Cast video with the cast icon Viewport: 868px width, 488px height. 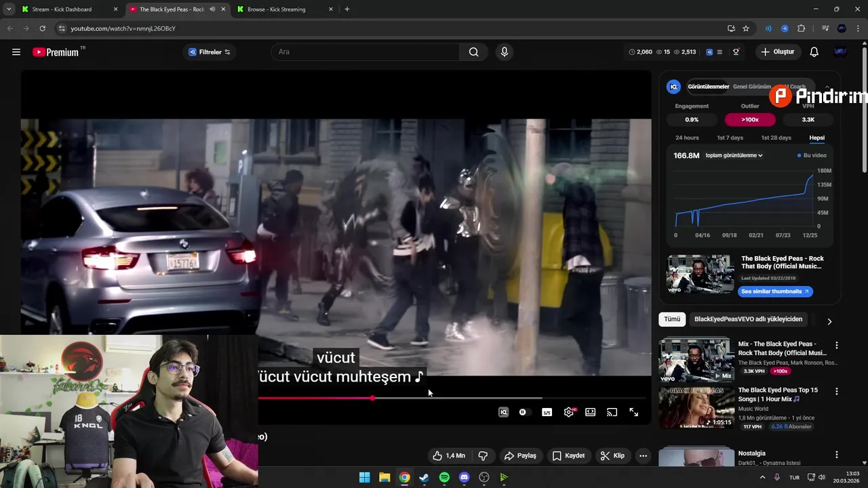(x=612, y=412)
